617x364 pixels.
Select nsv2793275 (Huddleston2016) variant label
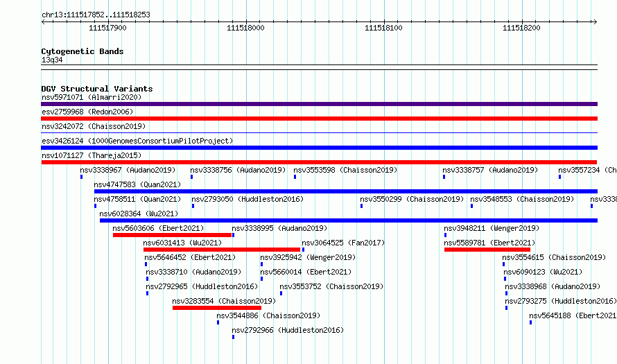[x=561, y=301]
